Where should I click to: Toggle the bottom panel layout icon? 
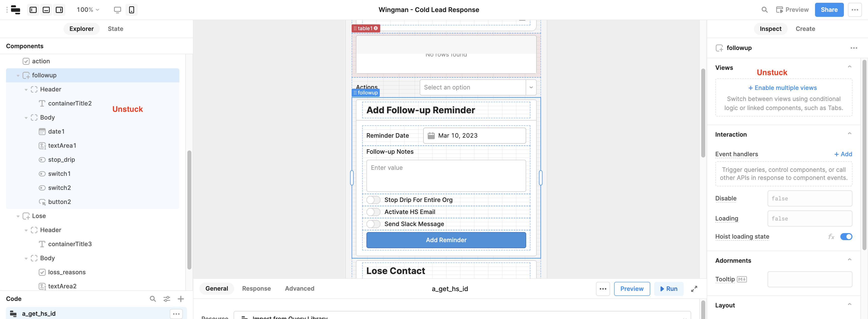(46, 10)
